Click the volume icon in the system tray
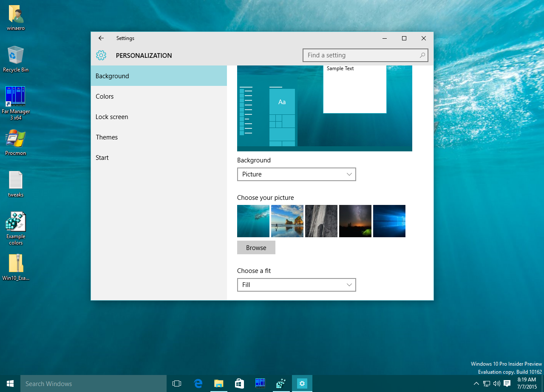Screen dimensions: 544x392 point(498,383)
